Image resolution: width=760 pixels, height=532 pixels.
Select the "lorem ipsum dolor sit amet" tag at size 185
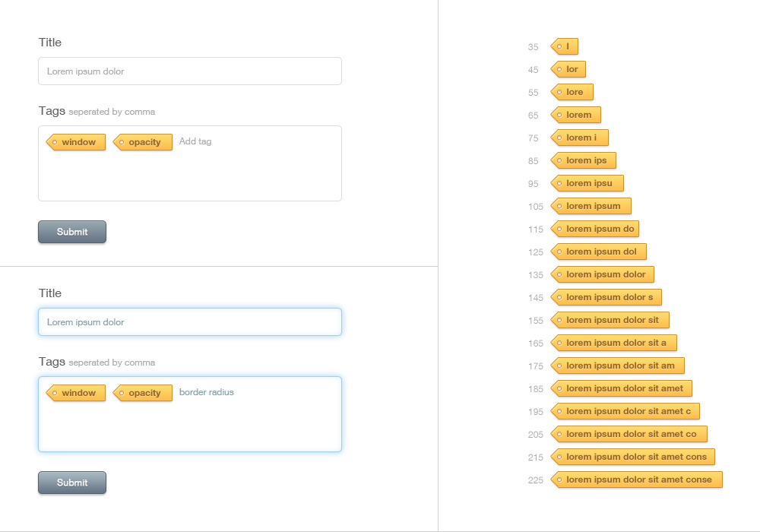click(622, 388)
